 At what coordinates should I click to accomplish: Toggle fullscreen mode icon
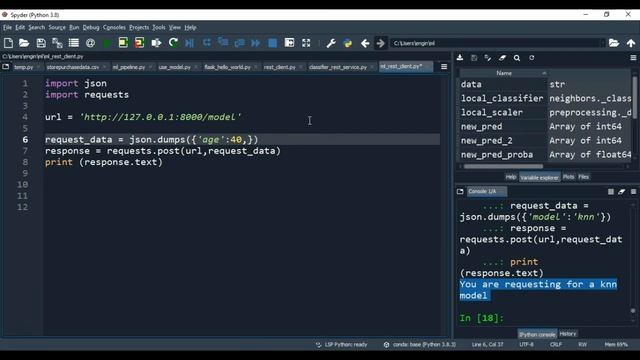306,43
